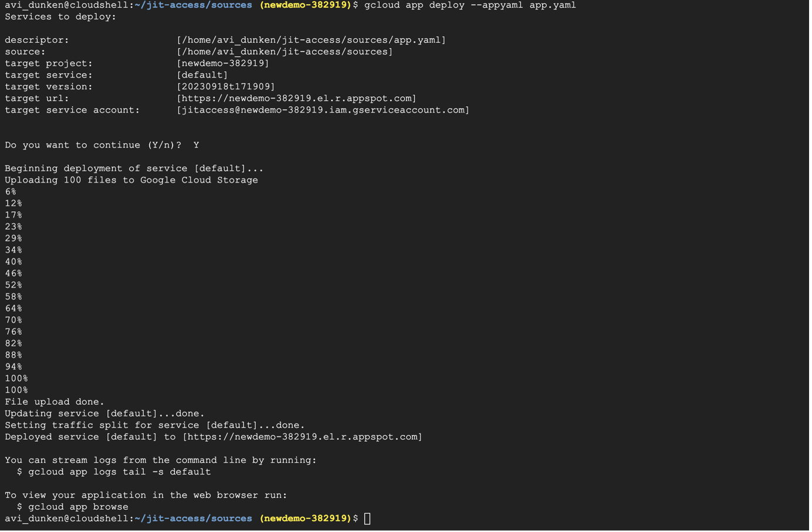Click the Y answer after the continue prompt

pyautogui.click(x=196, y=145)
